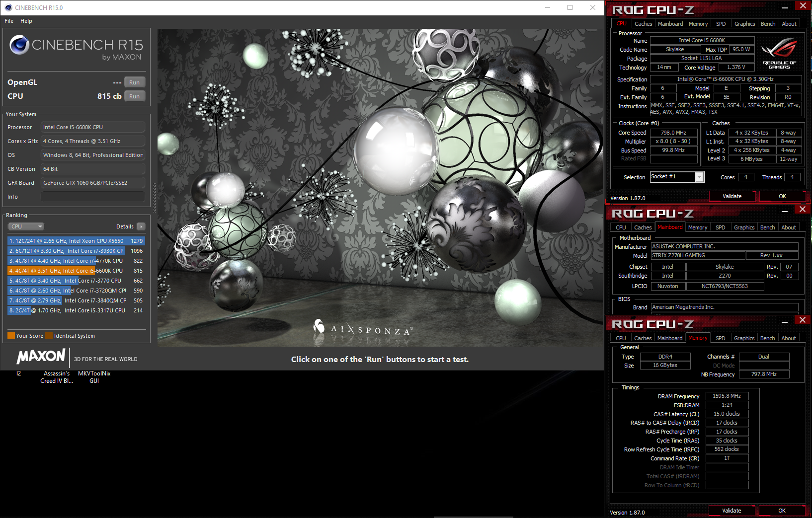
Task: Click CAS# Latency value 15.0 clocks
Action: 727,414
